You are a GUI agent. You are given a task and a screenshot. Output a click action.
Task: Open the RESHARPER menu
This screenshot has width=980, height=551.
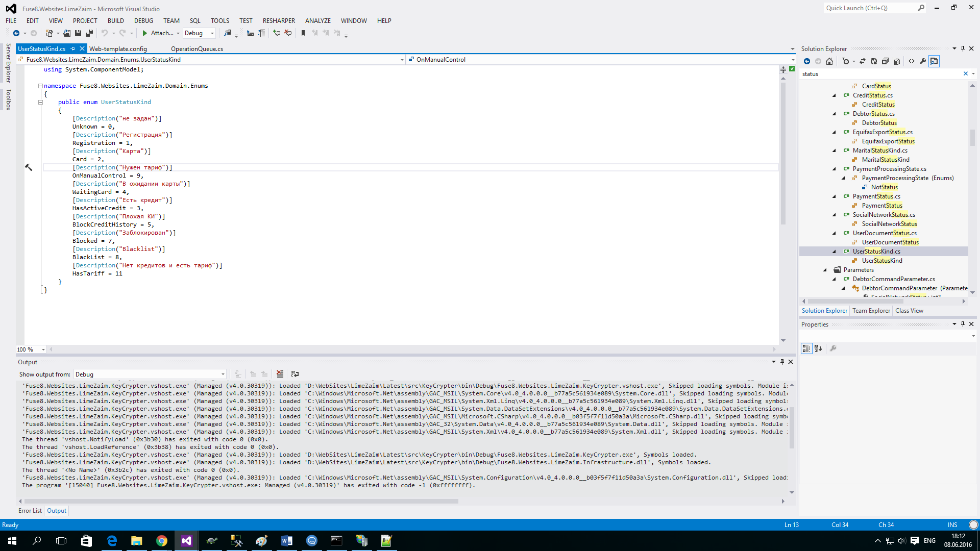(279, 21)
